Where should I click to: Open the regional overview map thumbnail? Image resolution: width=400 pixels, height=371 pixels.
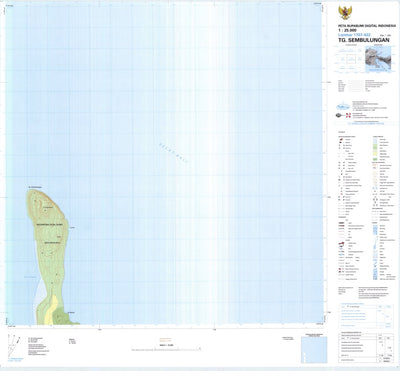[378, 59]
